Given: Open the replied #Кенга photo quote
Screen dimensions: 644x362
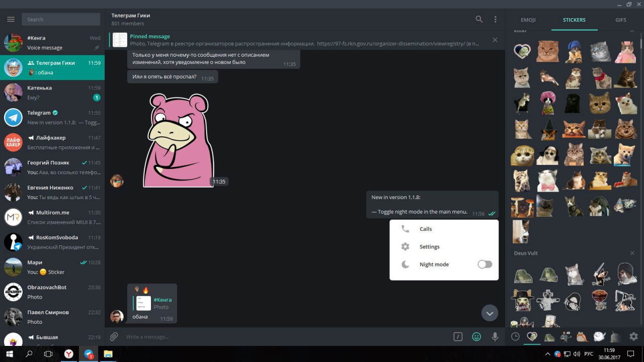Looking at the screenshot, I should pyautogui.click(x=153, y=303).
